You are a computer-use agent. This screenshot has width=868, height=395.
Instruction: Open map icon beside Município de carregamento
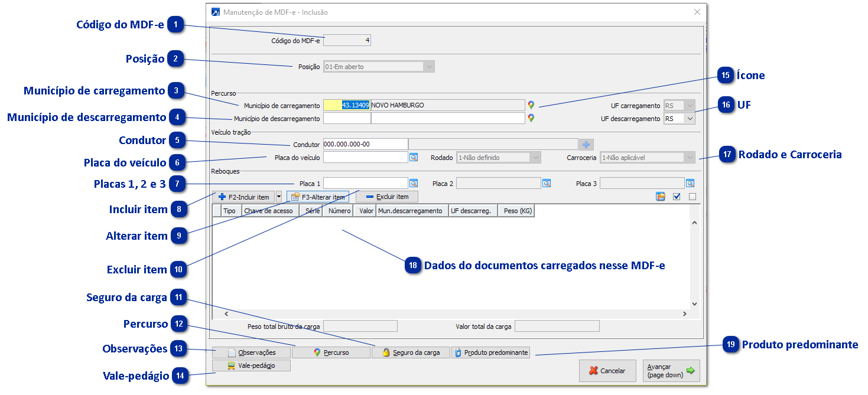pyautogui.click(x=531, y=105)
